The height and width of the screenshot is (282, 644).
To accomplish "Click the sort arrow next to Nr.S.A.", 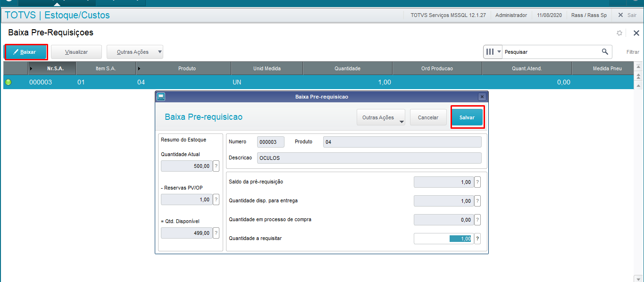I will pos(31,69).
